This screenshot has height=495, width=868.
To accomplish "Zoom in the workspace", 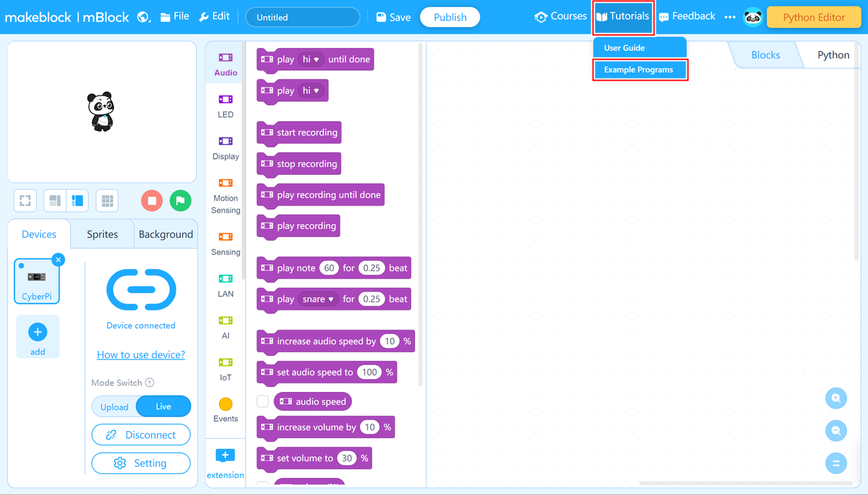I will click(x=836, y=398).
